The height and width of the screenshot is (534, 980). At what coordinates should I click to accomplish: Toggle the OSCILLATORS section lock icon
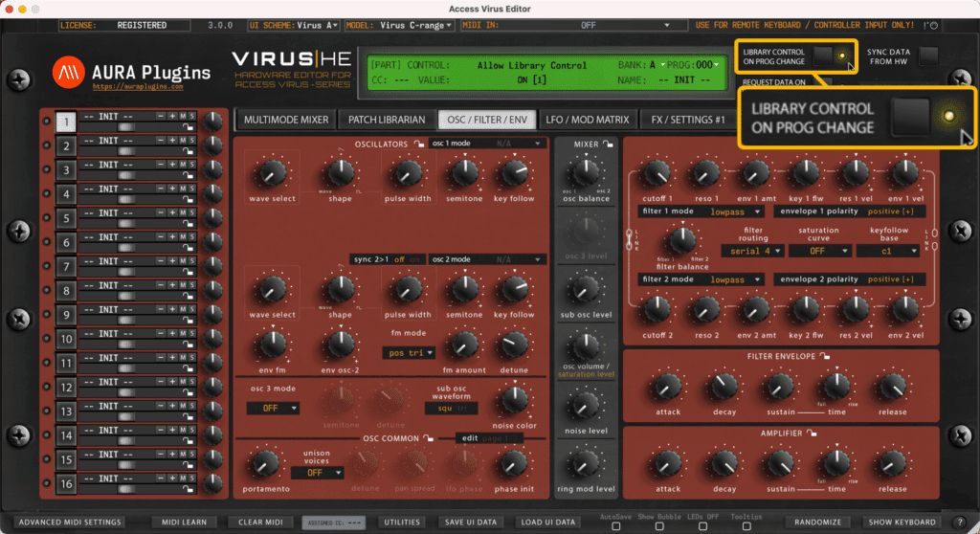(x=419, y=144)
